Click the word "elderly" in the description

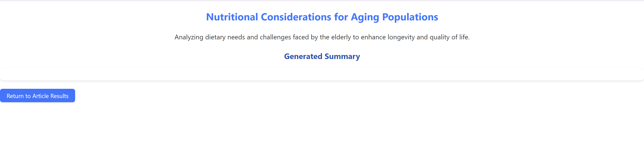tap(341, 37)
